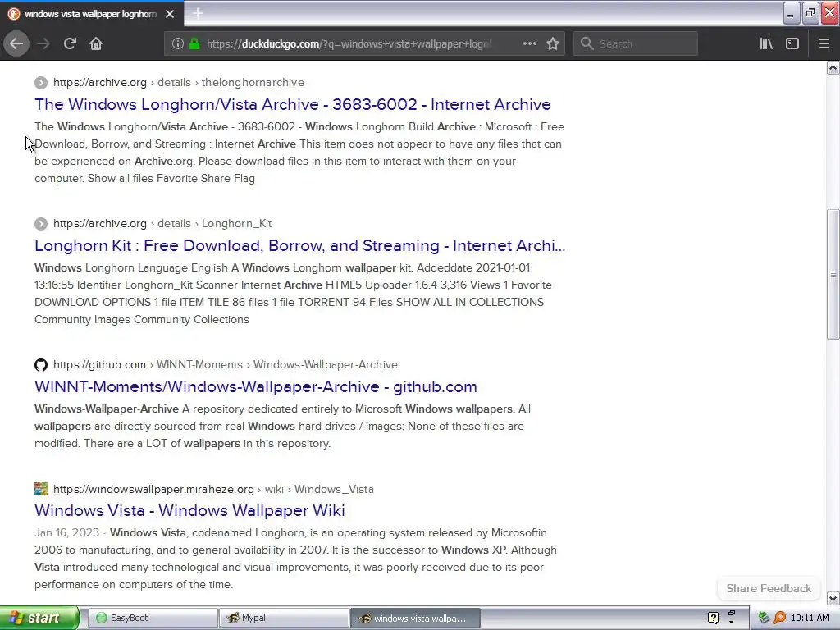Toggle the sidebar view
Viewport: 840px width, 630px height.
(792, 43)
